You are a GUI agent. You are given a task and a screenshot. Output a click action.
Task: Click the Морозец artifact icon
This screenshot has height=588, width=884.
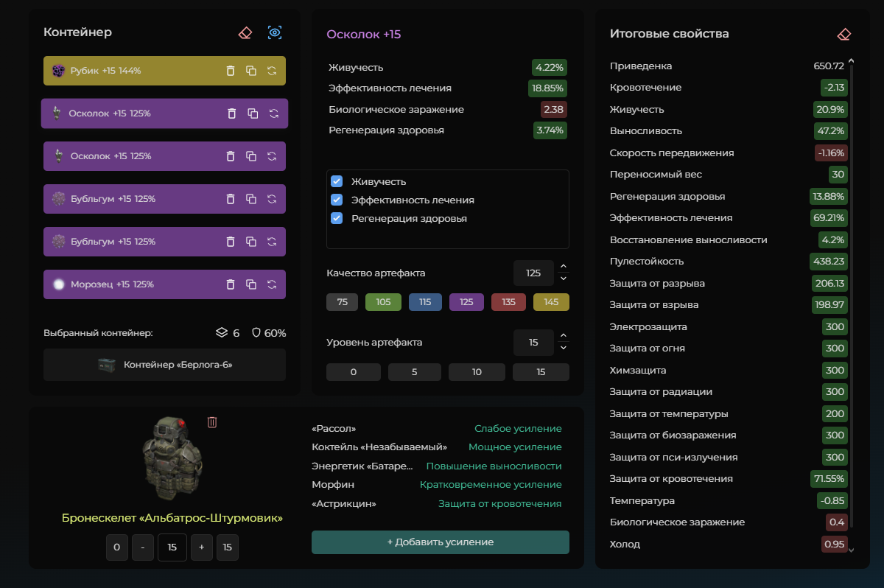pos(59,284)
